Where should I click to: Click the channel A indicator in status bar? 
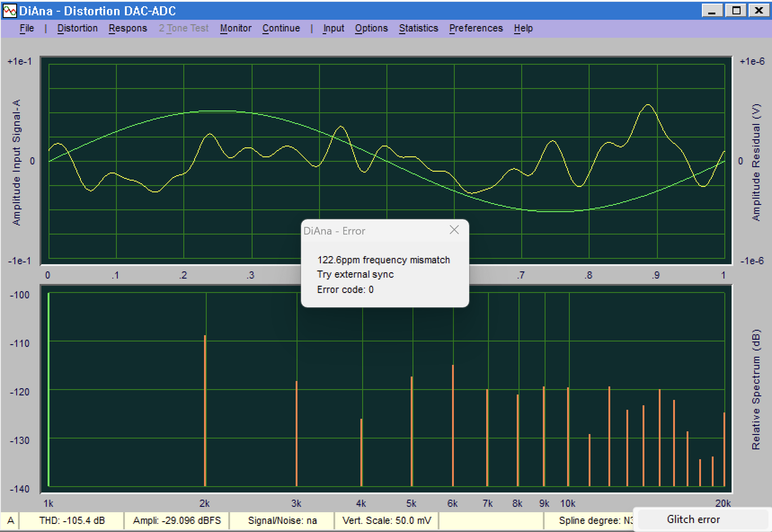pos(11,521)
